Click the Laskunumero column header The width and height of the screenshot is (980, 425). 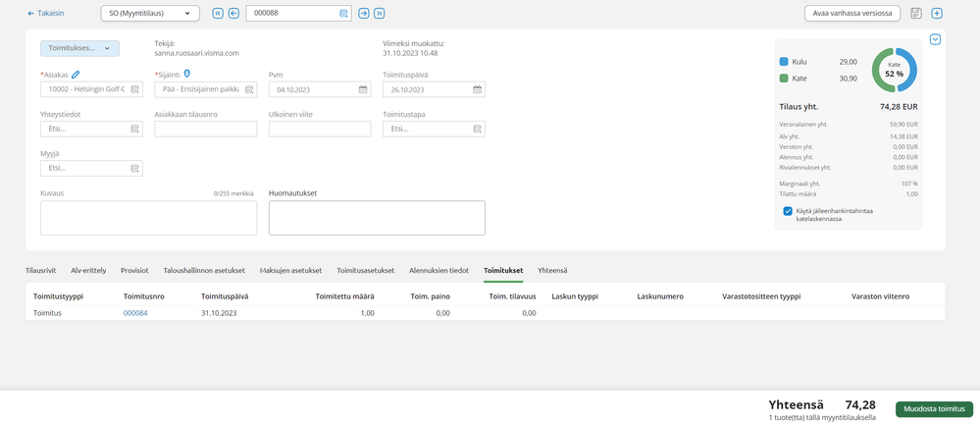(x=660, y=296)
